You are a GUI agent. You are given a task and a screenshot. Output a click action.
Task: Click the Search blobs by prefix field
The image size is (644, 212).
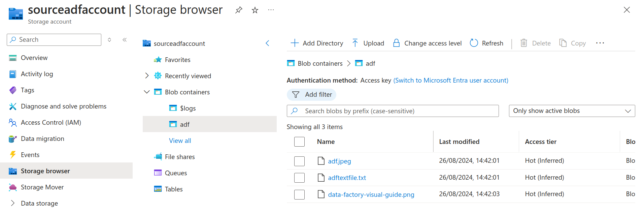coord(393,111)
